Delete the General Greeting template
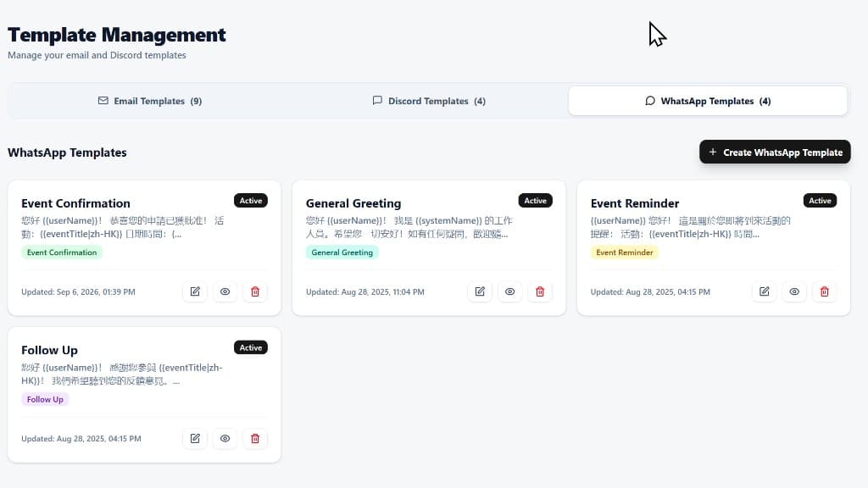The height and width of the screenshot is (488, 868). (x=540, y=291)
